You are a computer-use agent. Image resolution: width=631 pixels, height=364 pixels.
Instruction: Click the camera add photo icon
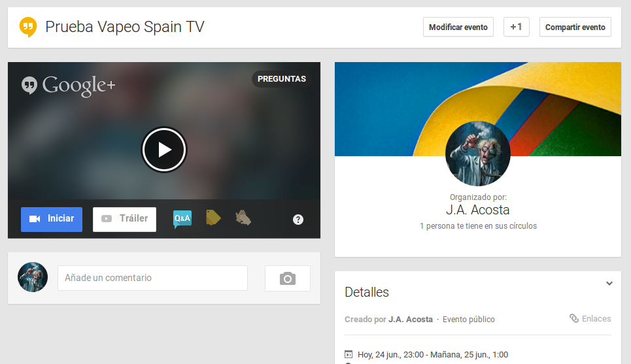[287, 278]
